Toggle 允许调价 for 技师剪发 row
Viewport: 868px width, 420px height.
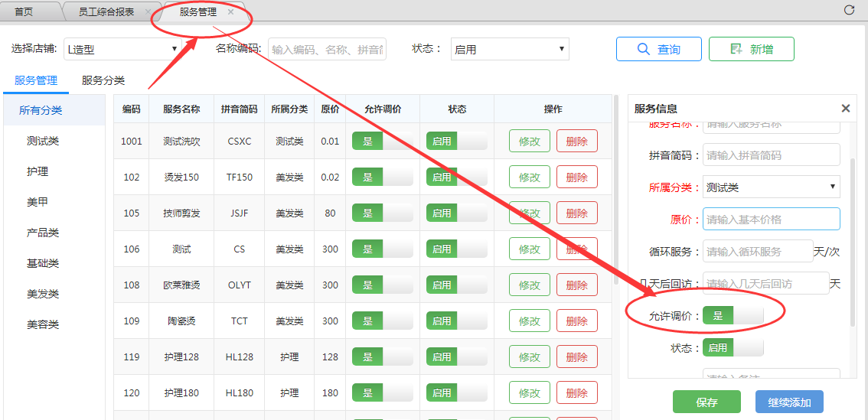pos(383,213)
